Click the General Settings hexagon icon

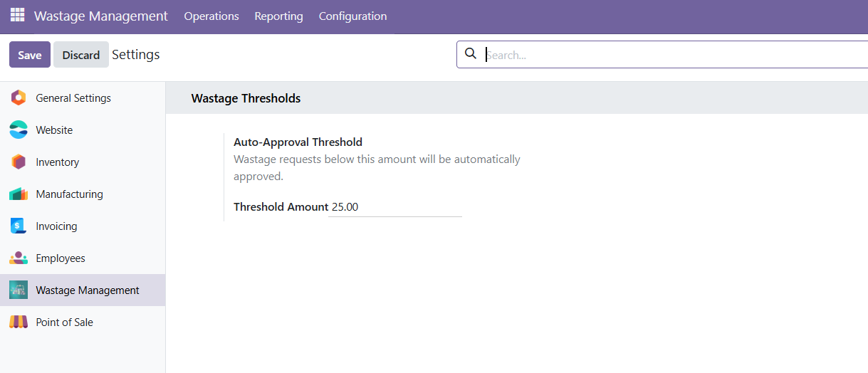click(x=19, y=98)
